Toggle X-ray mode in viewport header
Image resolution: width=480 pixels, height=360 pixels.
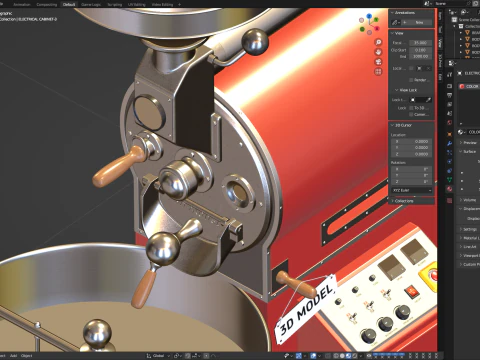[x=328, y=356]
